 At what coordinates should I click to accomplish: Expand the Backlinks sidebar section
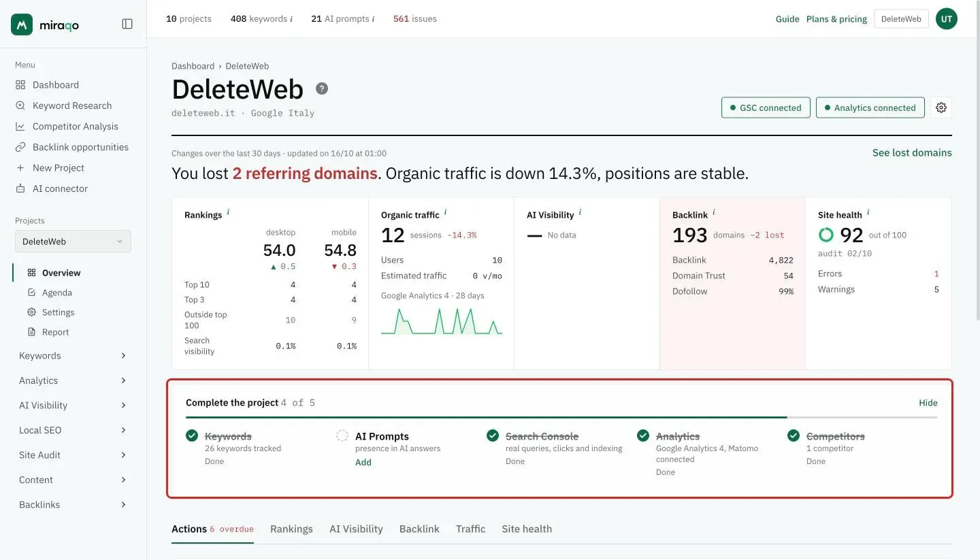coord(73,505)
